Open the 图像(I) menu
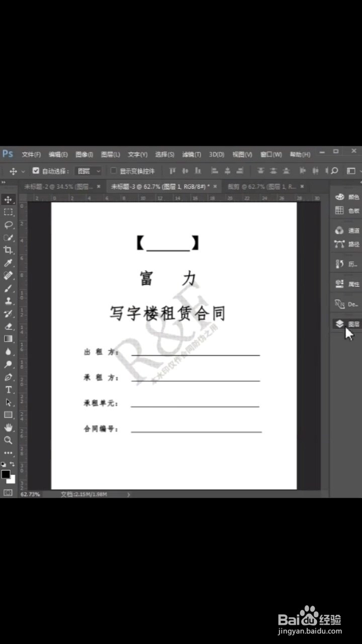362x644 pixels. 84,154
